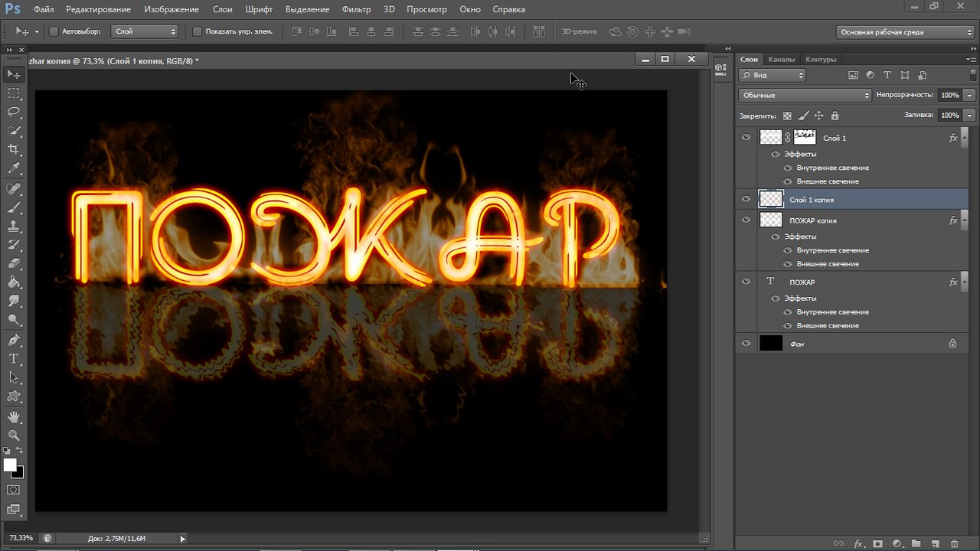This screenshot has width=980, height=551.
Task: Select the Rectangular Marquee tool
Action: click(14, 93)
